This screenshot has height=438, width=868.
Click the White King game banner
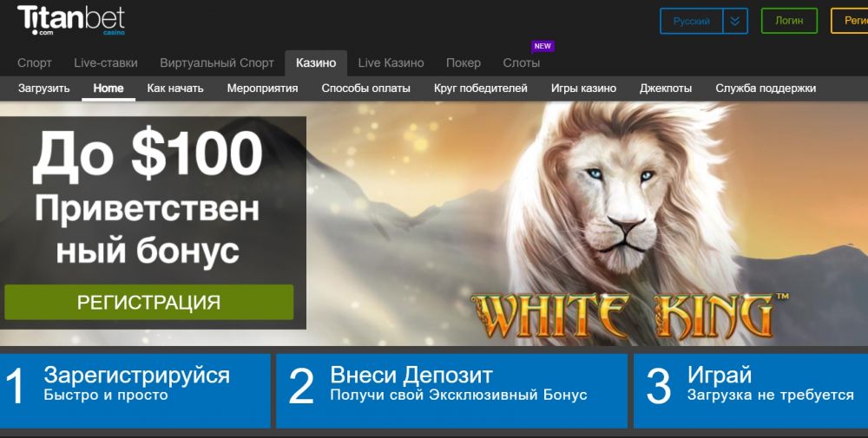coord(588,224)
